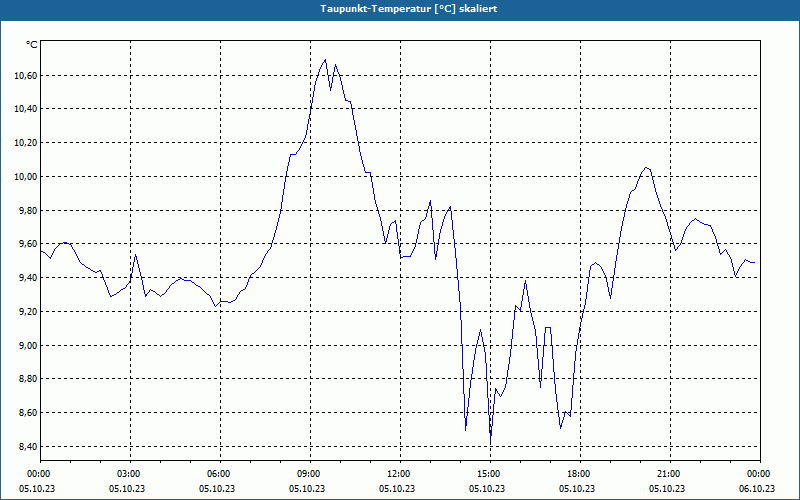Viewport: 800px width, 500px height.
Task: Click the 21:00 time axis label
Action: 670,474
